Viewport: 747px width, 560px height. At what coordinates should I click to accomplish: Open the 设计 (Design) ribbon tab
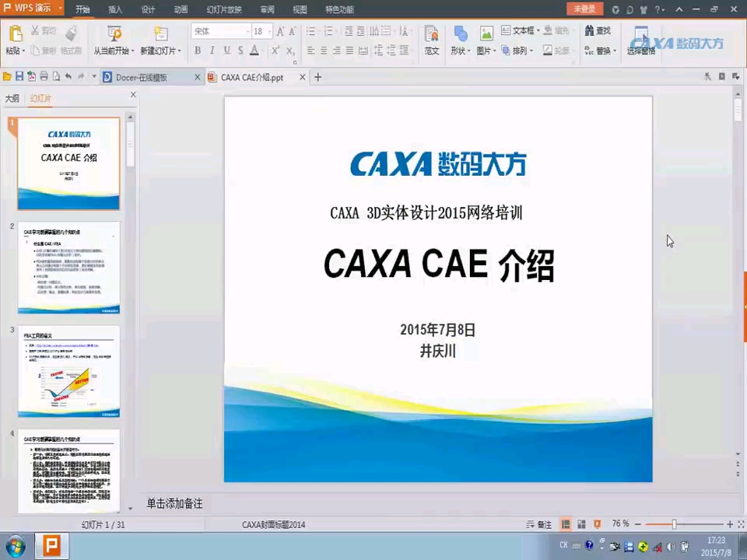pyautogui.click(x=148, y=9)
